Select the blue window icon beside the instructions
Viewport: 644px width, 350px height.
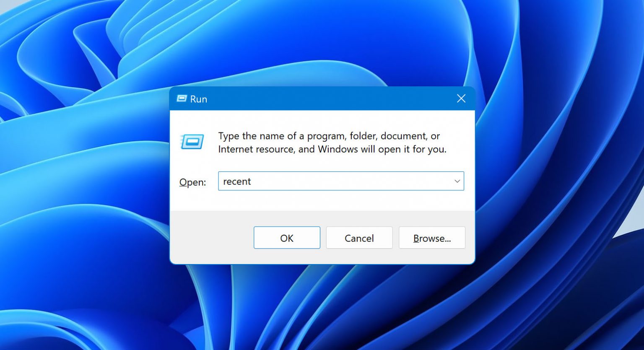click(x=192, y=142)
